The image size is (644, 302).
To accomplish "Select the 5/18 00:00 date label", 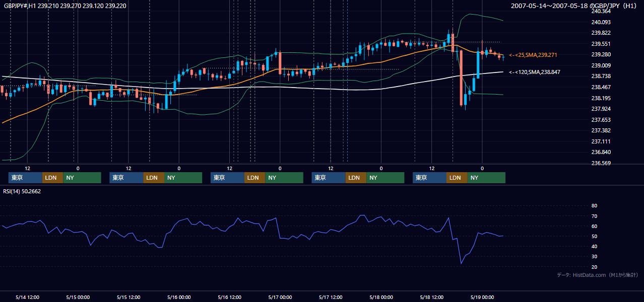I will pyautogui.click(x=381, y=297).
